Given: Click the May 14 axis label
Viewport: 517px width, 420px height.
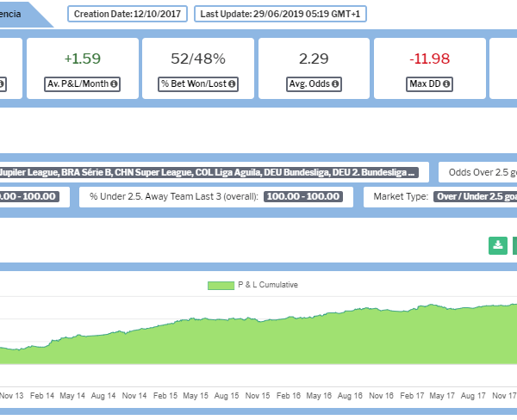Looking at the screenshot, I should point(72,396).
